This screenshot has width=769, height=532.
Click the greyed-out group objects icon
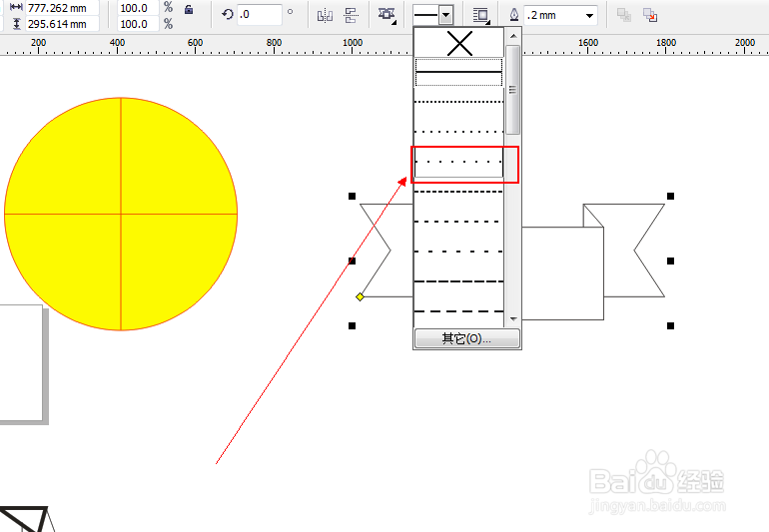[624, 15]
